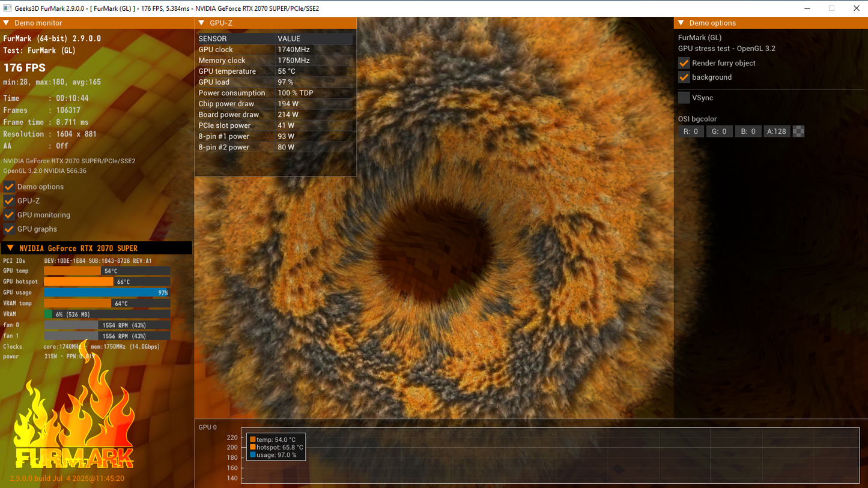Click the hotspot legend color square

pyautogui.click(x=253, y=447)
